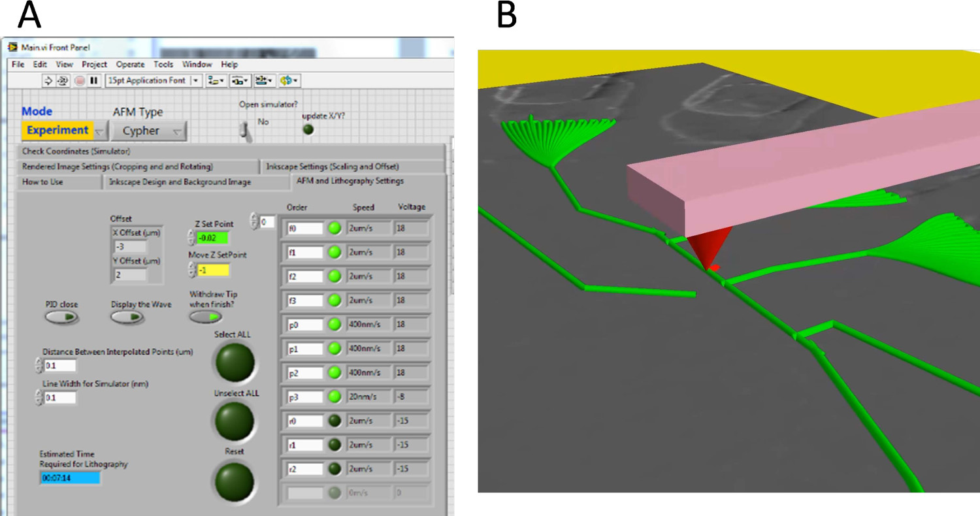This screenshot has height=516, width=980.
Task: Click the Order array index stepper
Action: coord(254,222)
